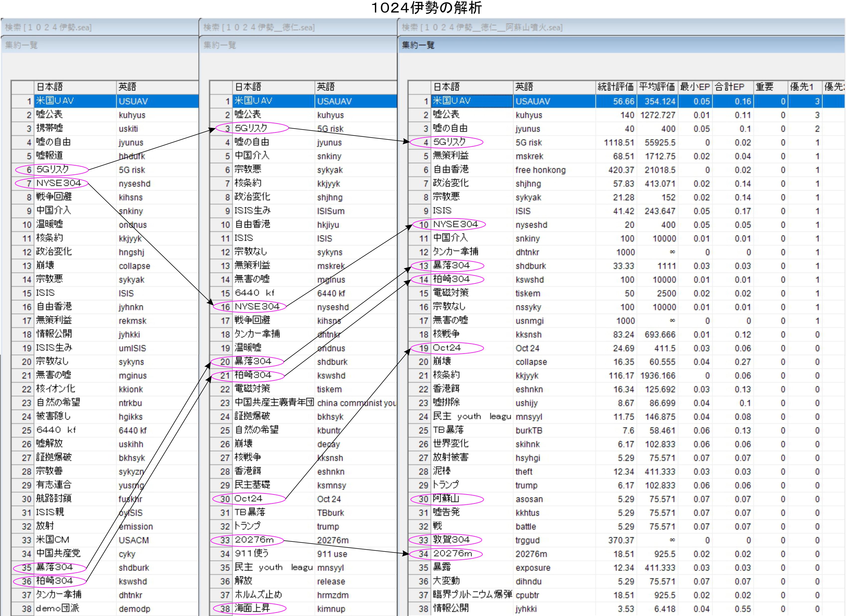The width and height of the screenshot is (846, 616).
Task: Open the 集約一覧 tab in middle panel
Action: click(220, 46)
